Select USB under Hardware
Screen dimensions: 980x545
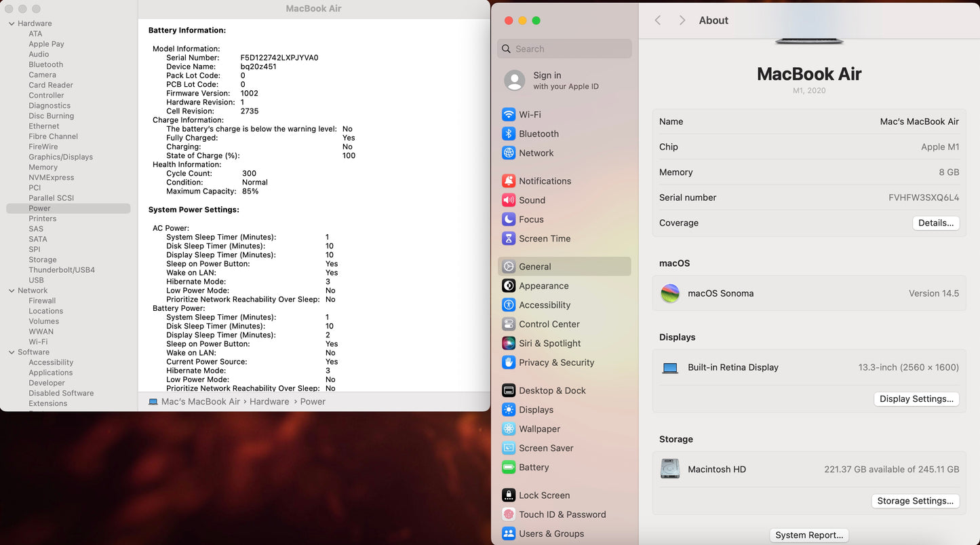coord(36,280)
